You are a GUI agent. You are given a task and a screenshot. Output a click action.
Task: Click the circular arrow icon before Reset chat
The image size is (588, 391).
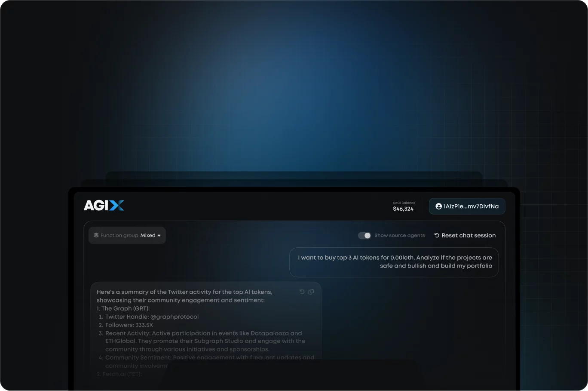click(x=437, y=235)
